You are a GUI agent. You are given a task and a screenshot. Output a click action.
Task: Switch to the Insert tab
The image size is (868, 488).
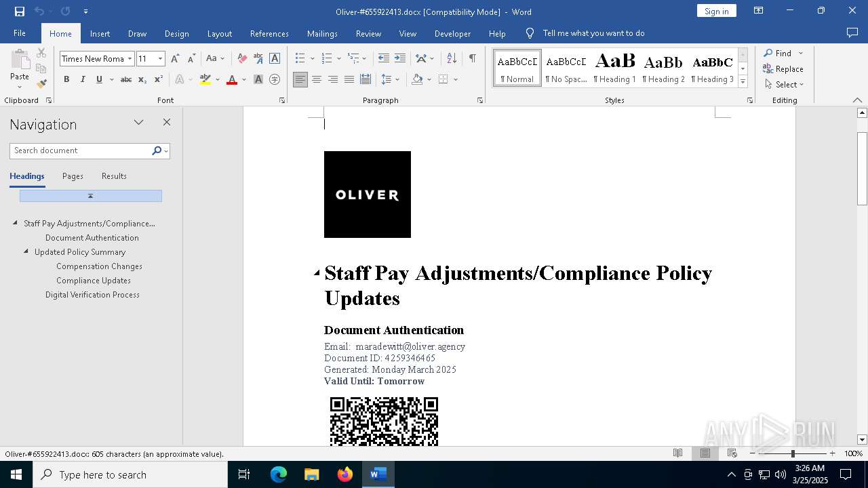coord(100,33)
